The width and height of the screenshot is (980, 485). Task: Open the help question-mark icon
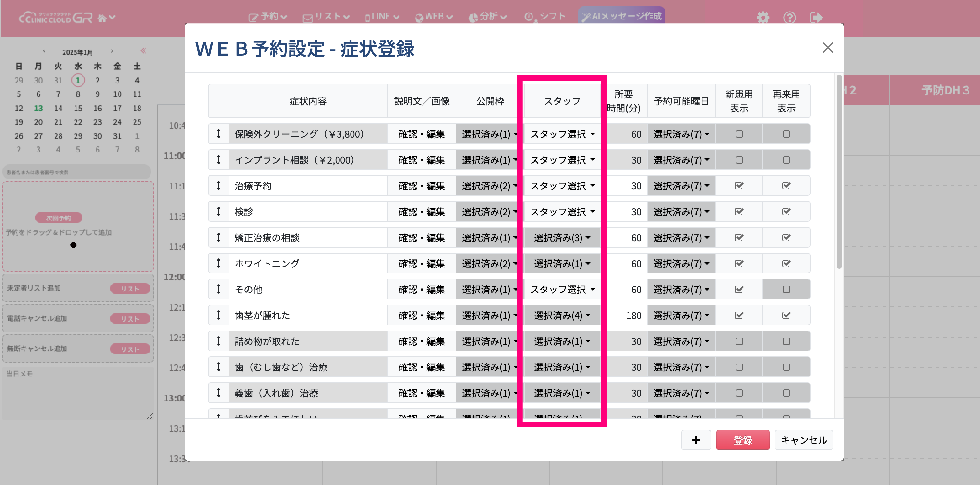(789, 17)
